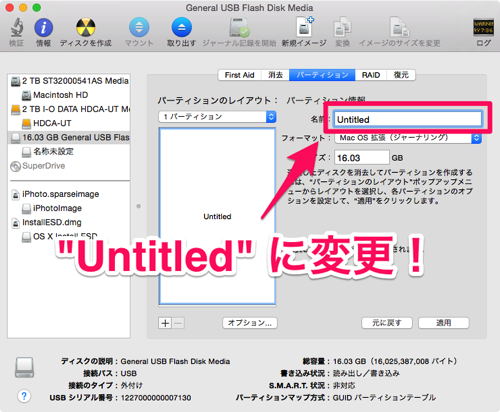This screenshot has width=500, height=412.
Task: Open help with the question mark button
Action: [x=24, y=396]
